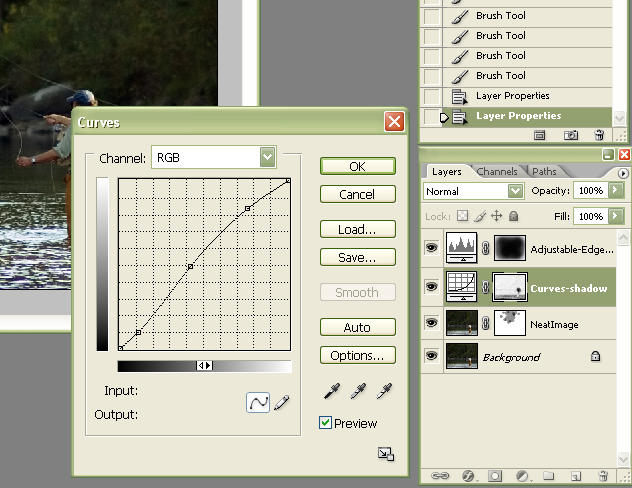
Task: Create new adjustment layer icon
Action: point(522,476)
